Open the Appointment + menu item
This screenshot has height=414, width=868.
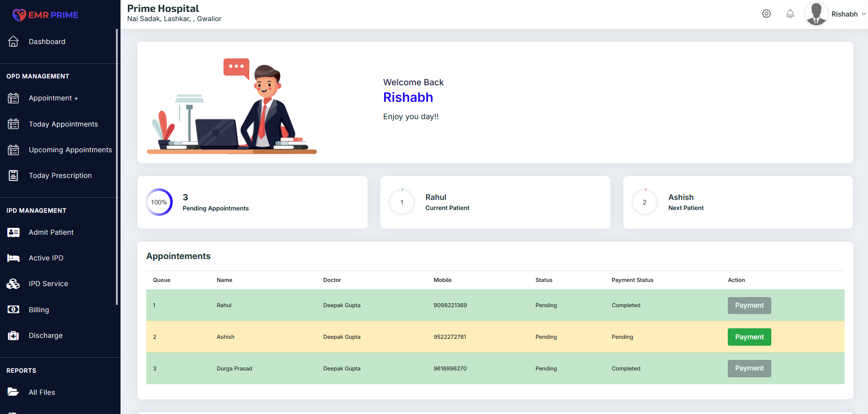click(53, 98)
